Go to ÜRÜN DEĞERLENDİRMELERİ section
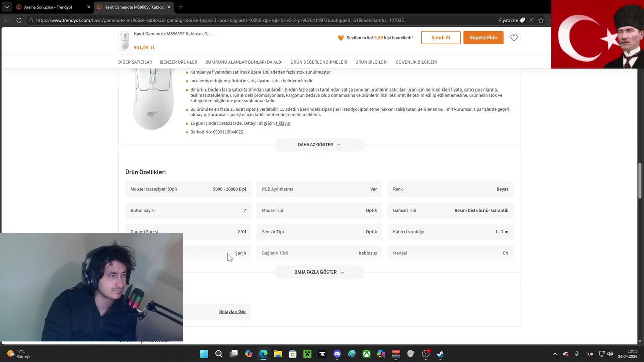 (x=318, y=62)
